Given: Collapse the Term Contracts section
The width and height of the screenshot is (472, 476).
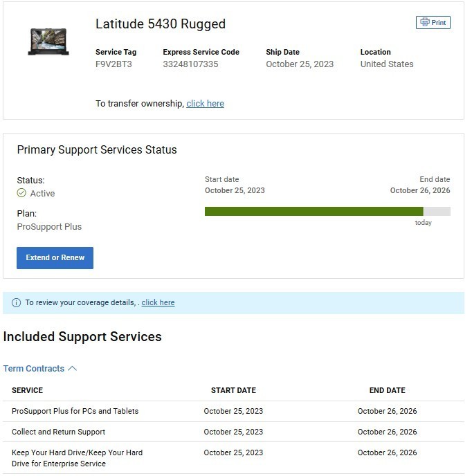Looking at the screenshot, I should point(39,368).
